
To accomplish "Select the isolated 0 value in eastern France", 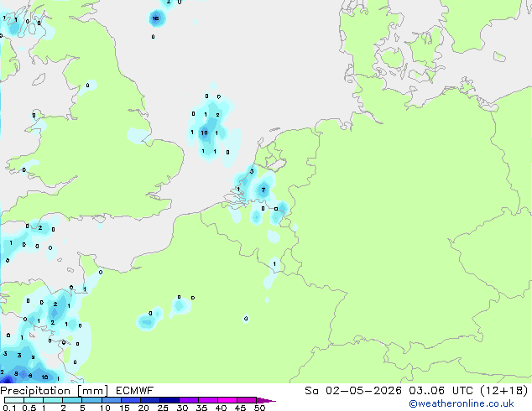I will tap(246, 319).
